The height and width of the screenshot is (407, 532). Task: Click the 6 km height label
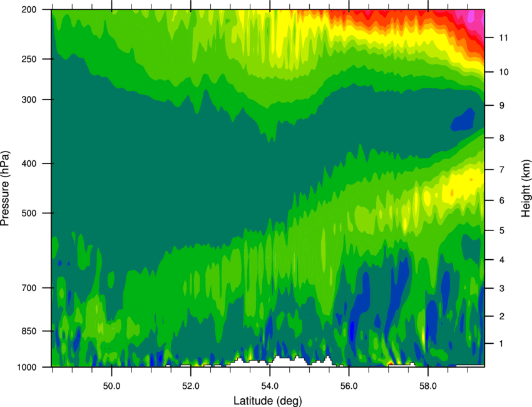click(502, 200)
